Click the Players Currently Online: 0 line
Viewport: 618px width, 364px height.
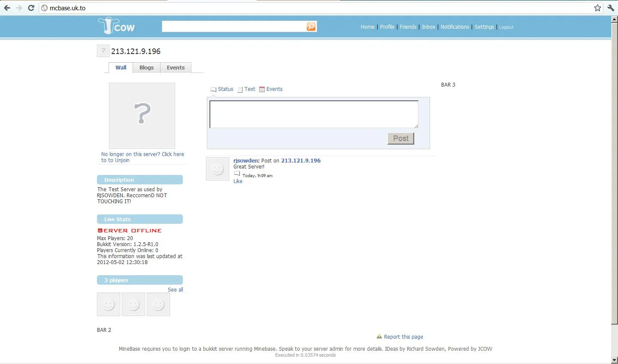tap(127, 250)
